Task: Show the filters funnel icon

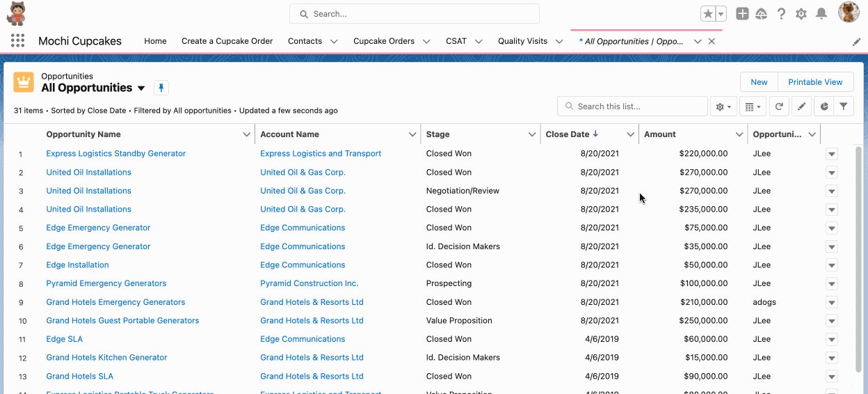Action: click(x=844, y=107)
